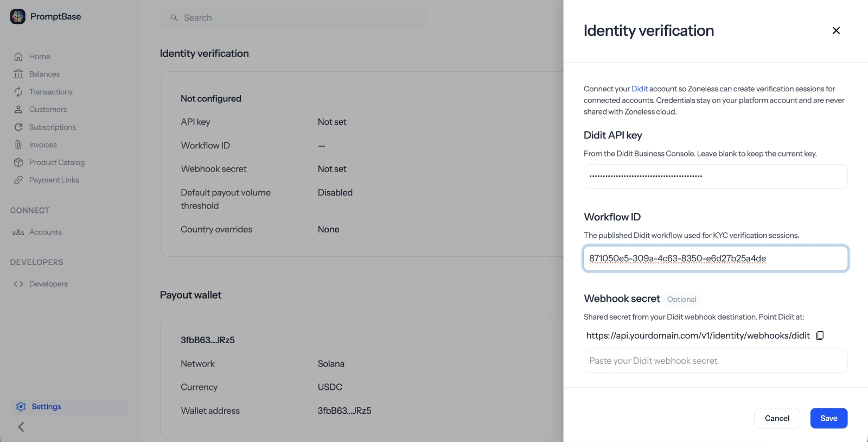Viewport: 868px width, 442px height.
Task: Open Payment Links
Action: (x=54, y=180)
